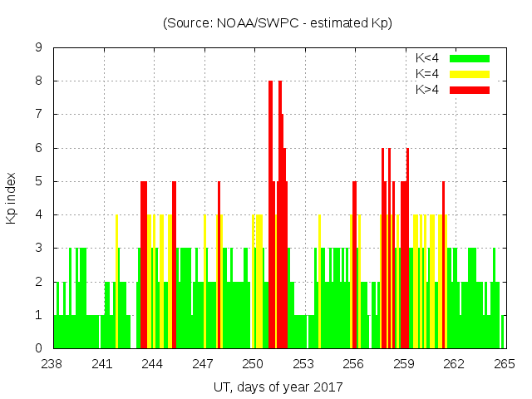Click the yellow K=4 legend swatch
This screenshot has height=399, width=532.
[x=470, y=74]
